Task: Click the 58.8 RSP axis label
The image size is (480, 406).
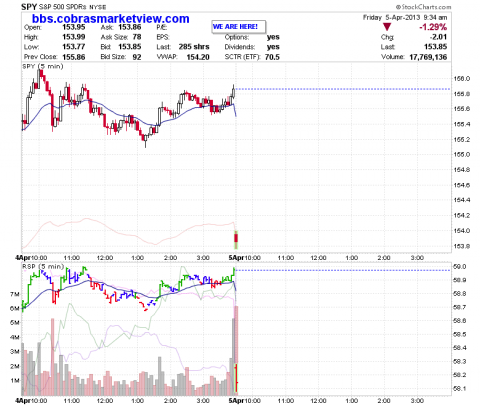Action: pos(460,294)
